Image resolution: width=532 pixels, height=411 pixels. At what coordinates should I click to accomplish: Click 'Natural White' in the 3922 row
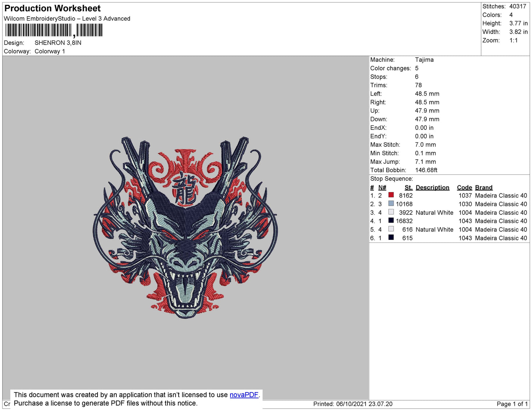[434, 213]
